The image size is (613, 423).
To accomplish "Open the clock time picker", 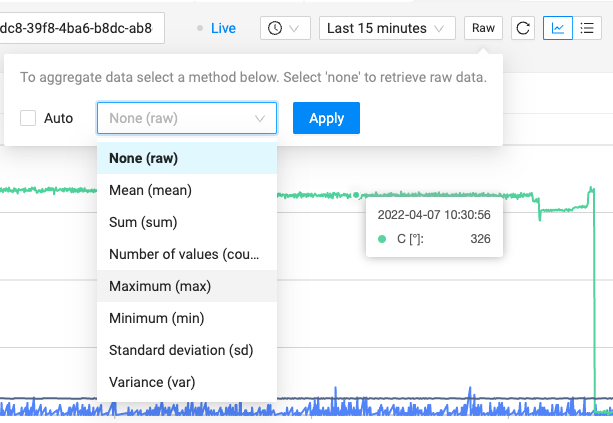I will click(x=285, y=28).
